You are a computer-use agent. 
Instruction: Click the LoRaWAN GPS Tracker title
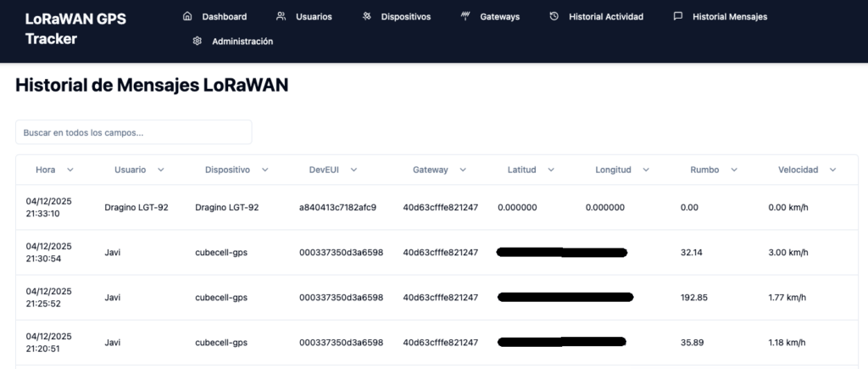coord(75,28)
